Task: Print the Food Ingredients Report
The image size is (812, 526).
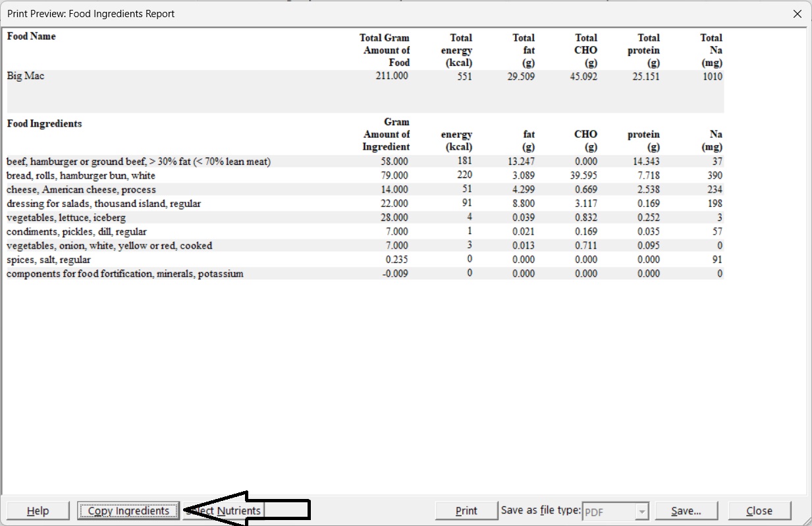Action: pyautogui.click(x=466, y=511)
